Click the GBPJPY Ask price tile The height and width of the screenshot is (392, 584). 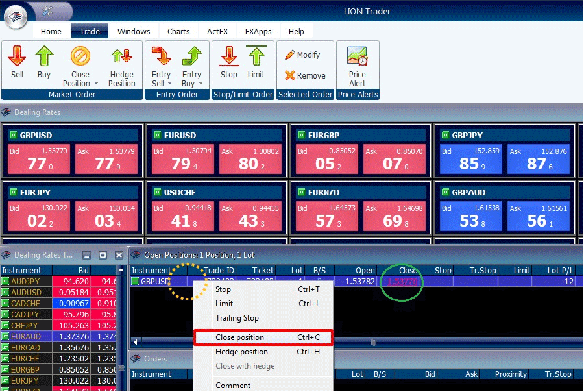(x=539, y=159)
